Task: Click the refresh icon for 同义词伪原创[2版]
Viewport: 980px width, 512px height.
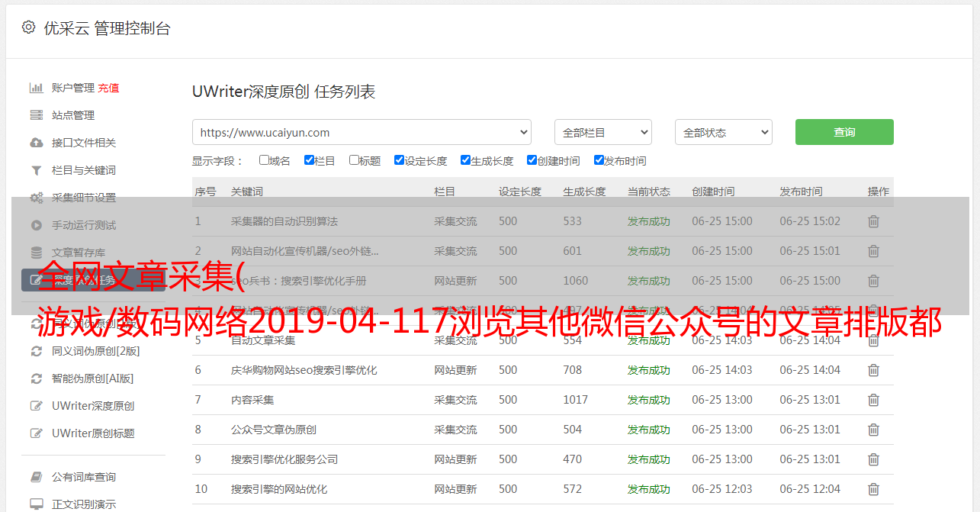Action: tap(36, 351)
